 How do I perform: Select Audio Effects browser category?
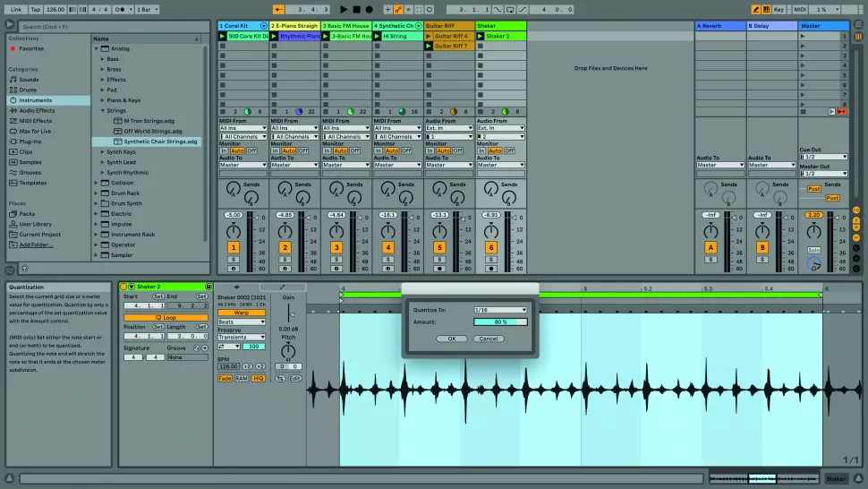point(36,110)
